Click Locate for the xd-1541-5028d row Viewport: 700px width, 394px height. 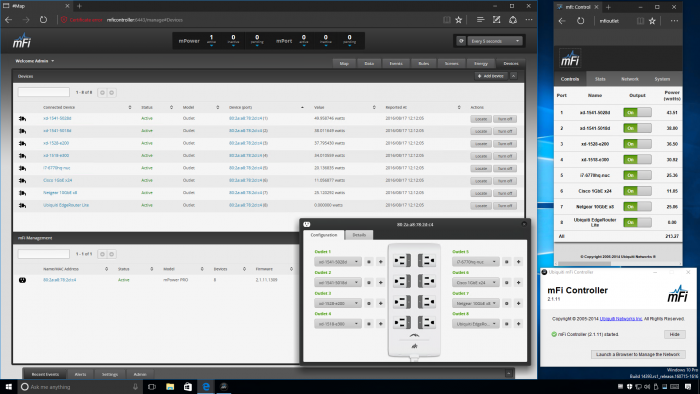click(x=481, y=119)
